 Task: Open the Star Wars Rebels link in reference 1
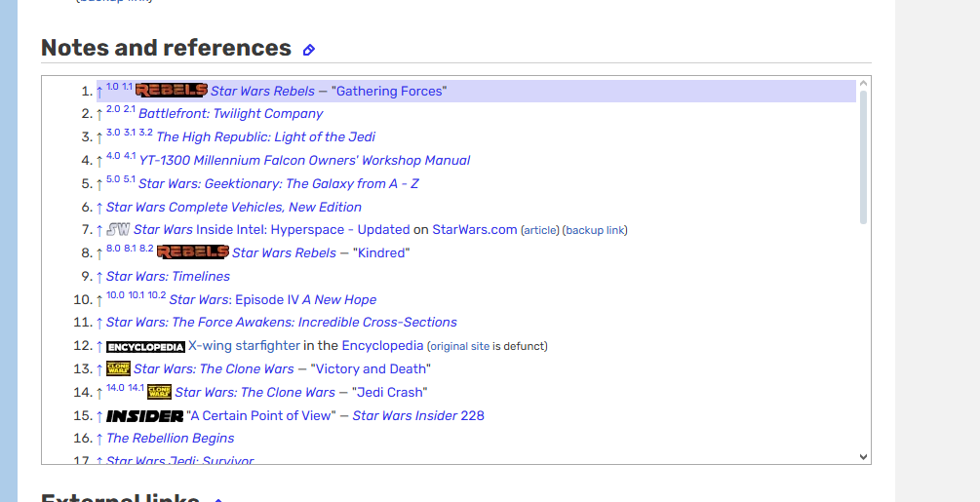tap(262, 92)
